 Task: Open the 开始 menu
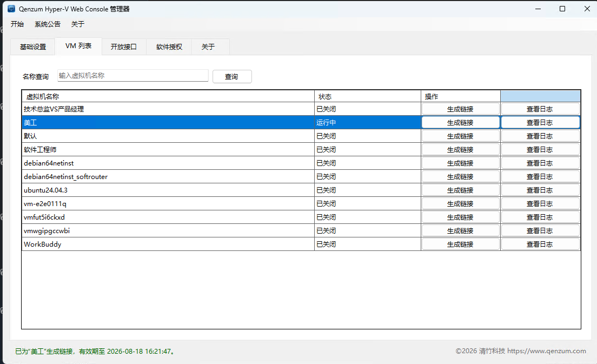pos(17,24)
